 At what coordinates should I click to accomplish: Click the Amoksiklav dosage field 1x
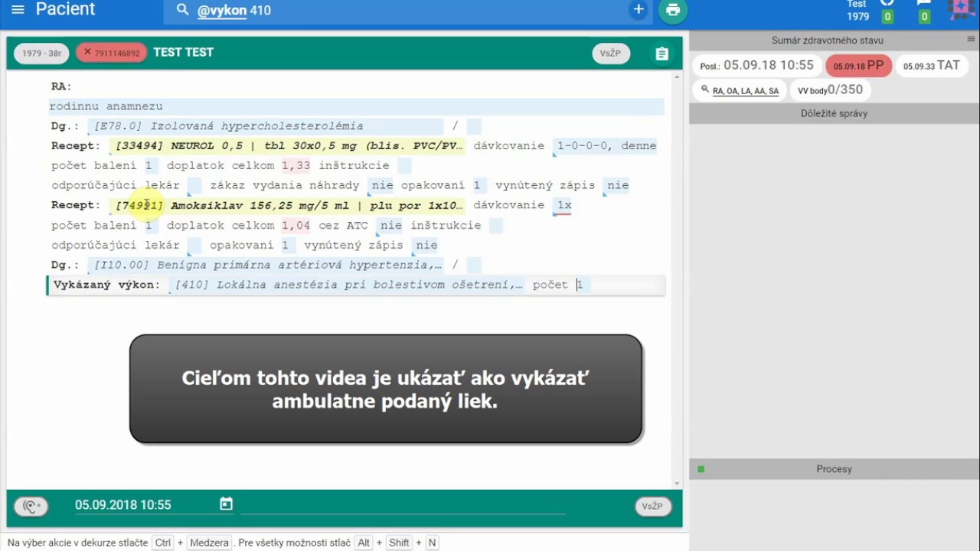click(563, 205)
